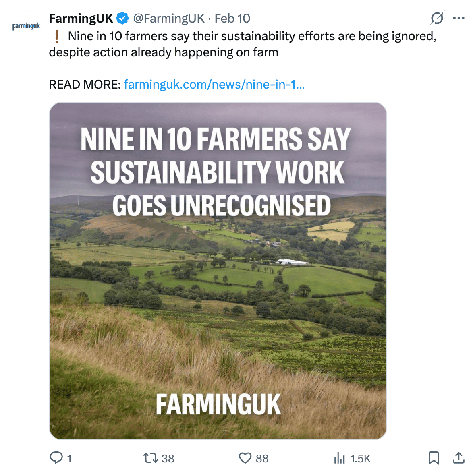Click the reply count number 1

pyautogui.click(x=69, y=458)
